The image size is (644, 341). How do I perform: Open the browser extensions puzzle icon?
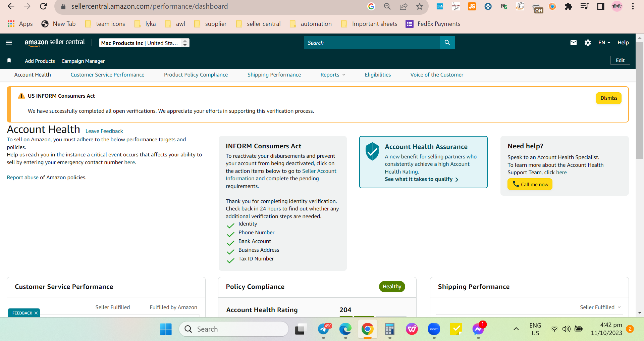(x=569, y=6)
